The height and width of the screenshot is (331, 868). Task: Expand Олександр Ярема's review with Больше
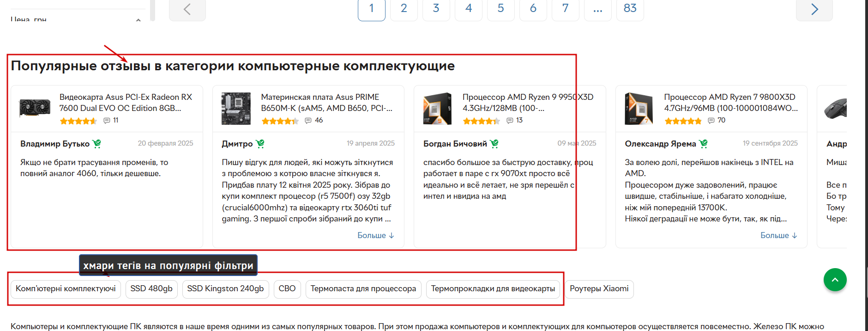779,235
